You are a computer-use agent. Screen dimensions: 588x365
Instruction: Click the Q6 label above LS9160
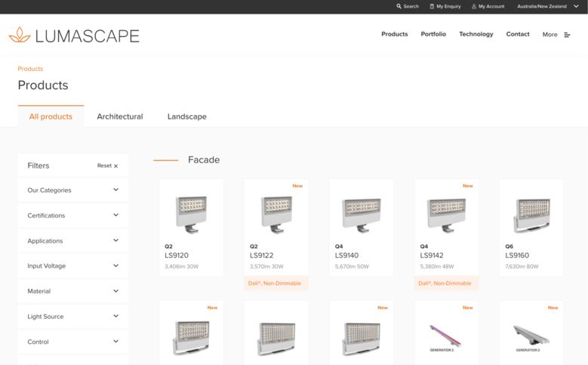[509, 246]
